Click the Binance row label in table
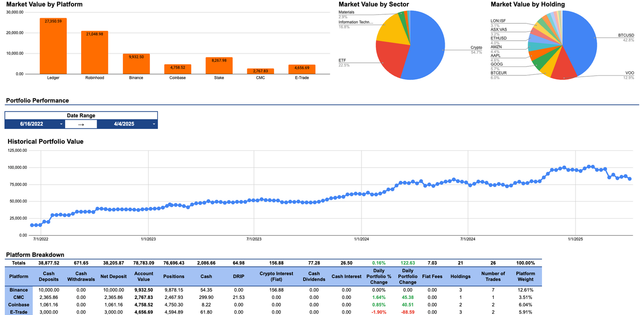The image size is (644, 315). click(19, 290)
